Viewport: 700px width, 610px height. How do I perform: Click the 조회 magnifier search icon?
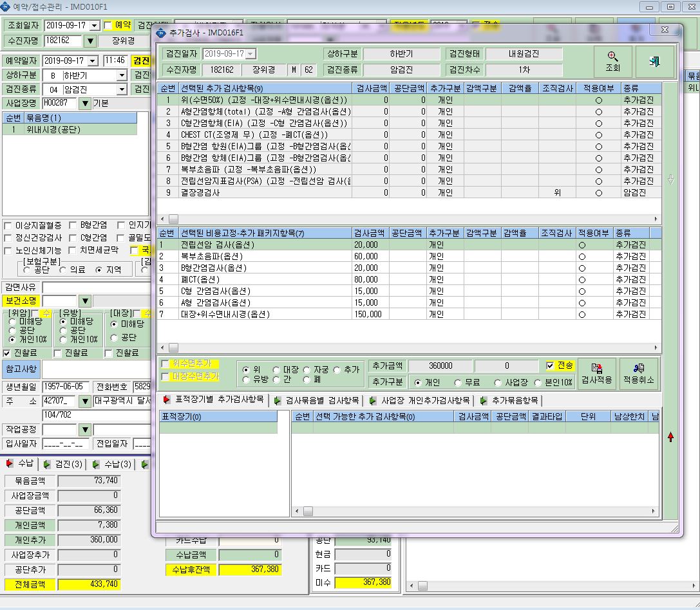tap(612, 57)
